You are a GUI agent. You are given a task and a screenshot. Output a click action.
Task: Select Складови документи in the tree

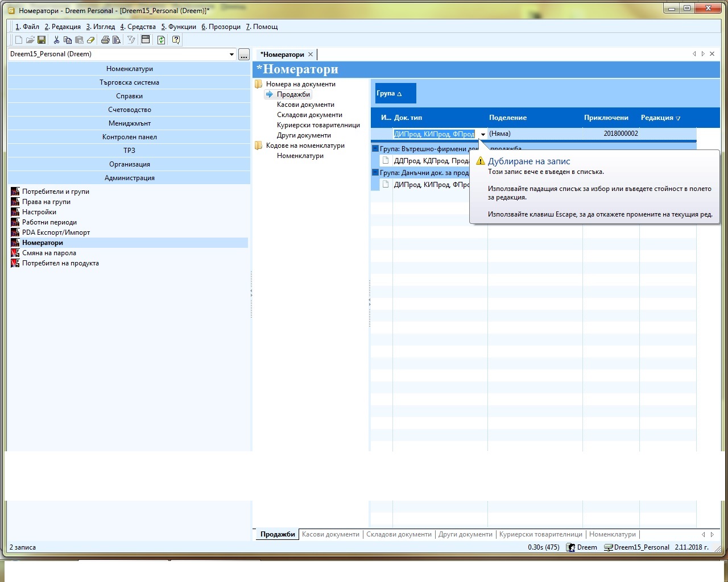pos(309,115)
